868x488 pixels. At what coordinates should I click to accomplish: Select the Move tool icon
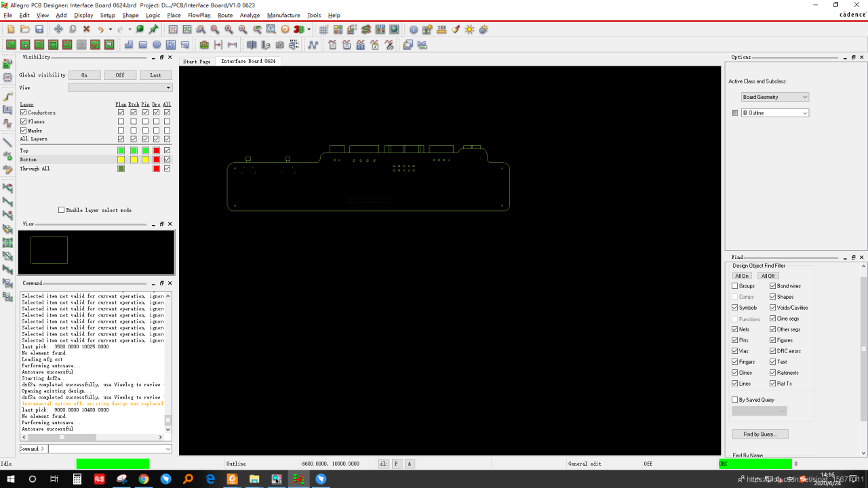[58, 29]
